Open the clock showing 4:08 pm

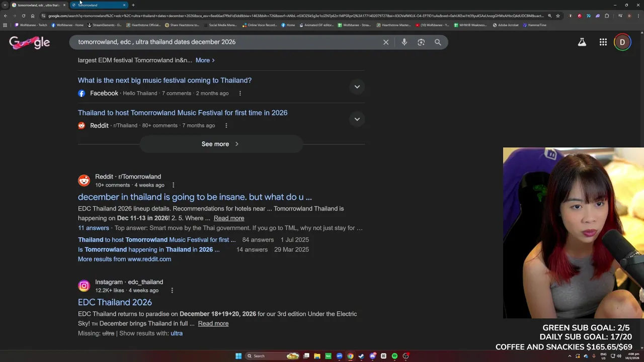point(633,356)
